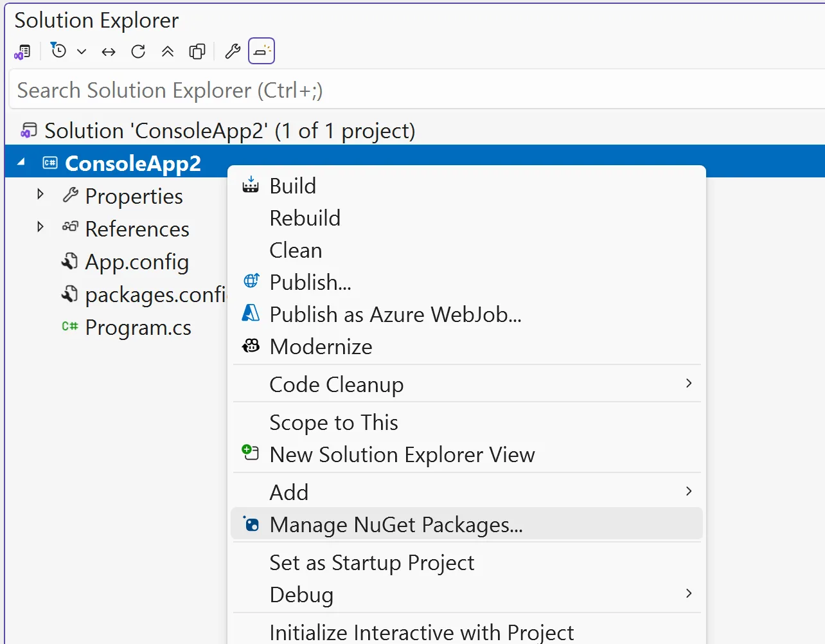825x644 pixels.
Task: Switch between solution and folder views
Action: point(22,51)
